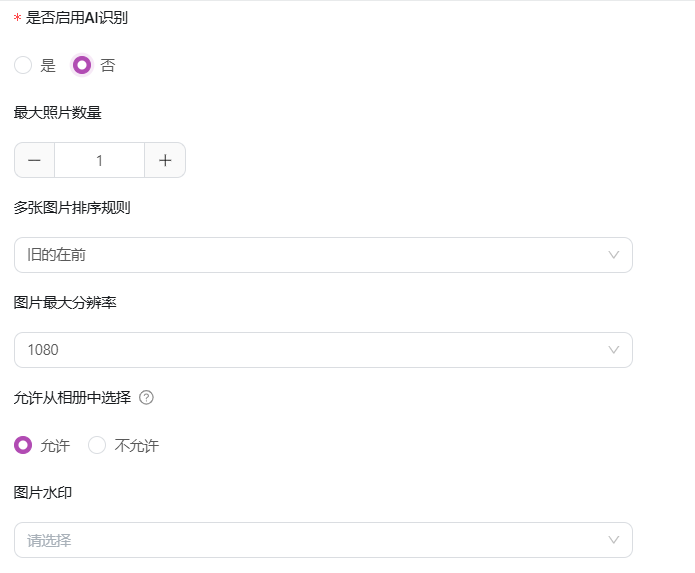The width and height of the screenshot is (695, 573).
Task: Decrease 最大照片数量 with the minus icon
Action: pyautogui.click(x=34, y=160)
